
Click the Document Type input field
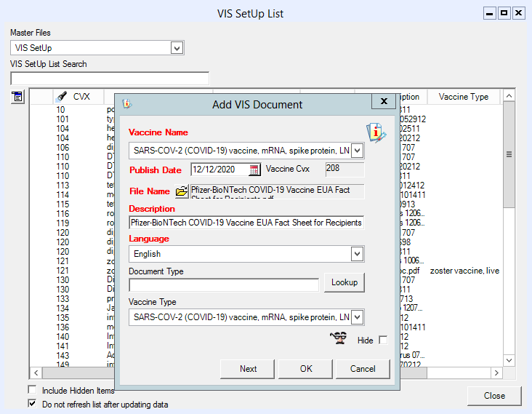coord(224,285)
